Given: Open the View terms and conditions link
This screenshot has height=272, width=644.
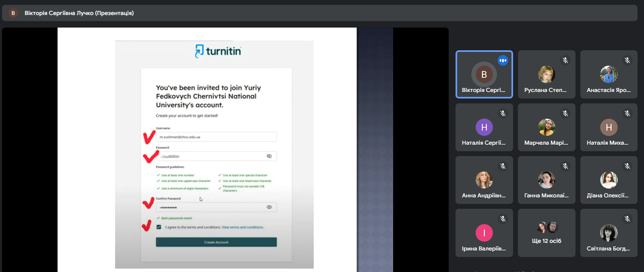Looking at the screenshot, I should [243, 227].
